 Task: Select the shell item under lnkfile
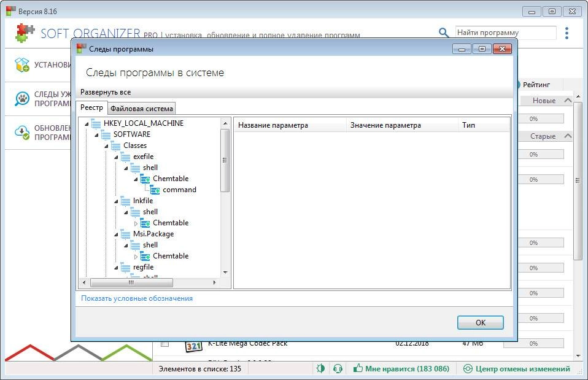(150, 212)
